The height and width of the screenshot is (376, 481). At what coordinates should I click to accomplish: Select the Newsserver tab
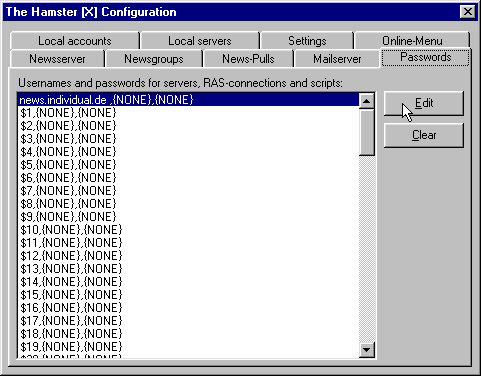tap(57, 59)
